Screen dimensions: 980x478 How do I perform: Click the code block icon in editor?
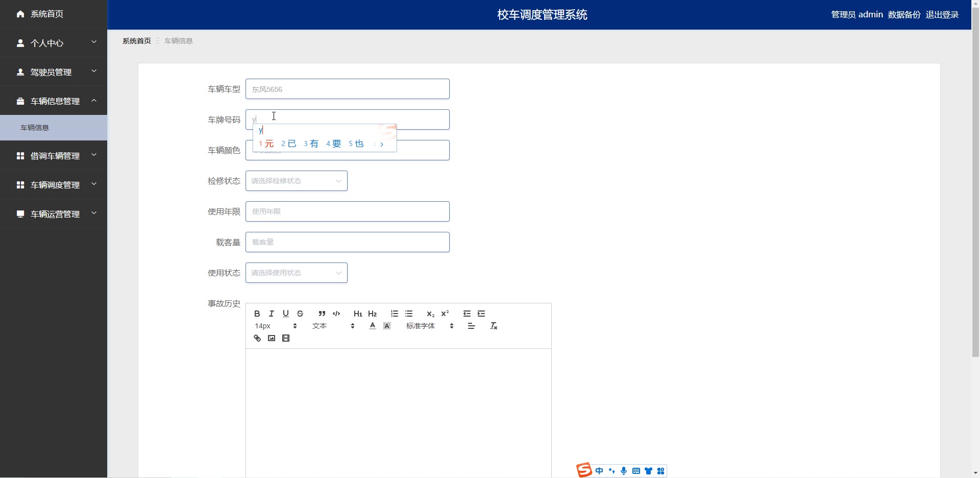tap(336, 314)
